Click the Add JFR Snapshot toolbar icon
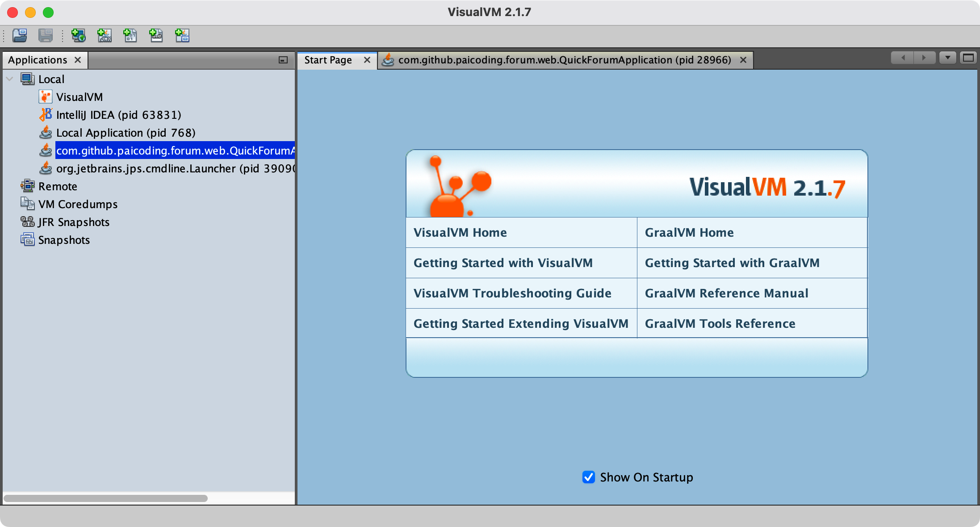Viewport: 980px width, 527px height. coord(156,35)
